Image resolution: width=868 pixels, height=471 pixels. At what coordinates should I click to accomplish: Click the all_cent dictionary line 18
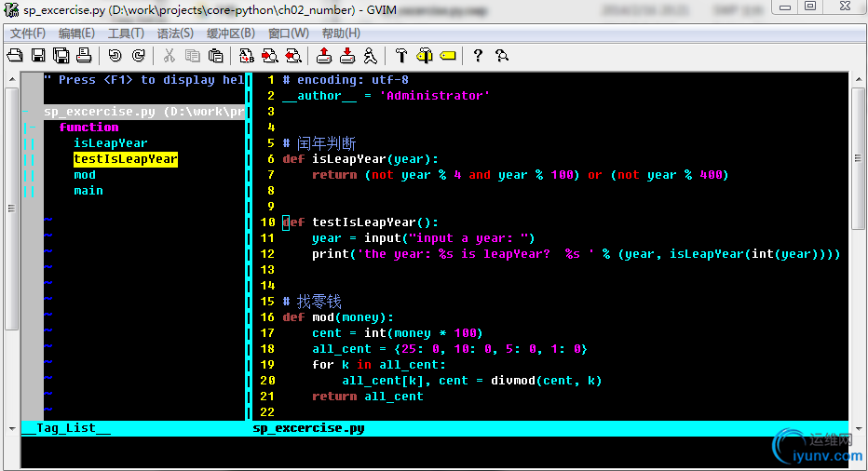pos(450,349)
